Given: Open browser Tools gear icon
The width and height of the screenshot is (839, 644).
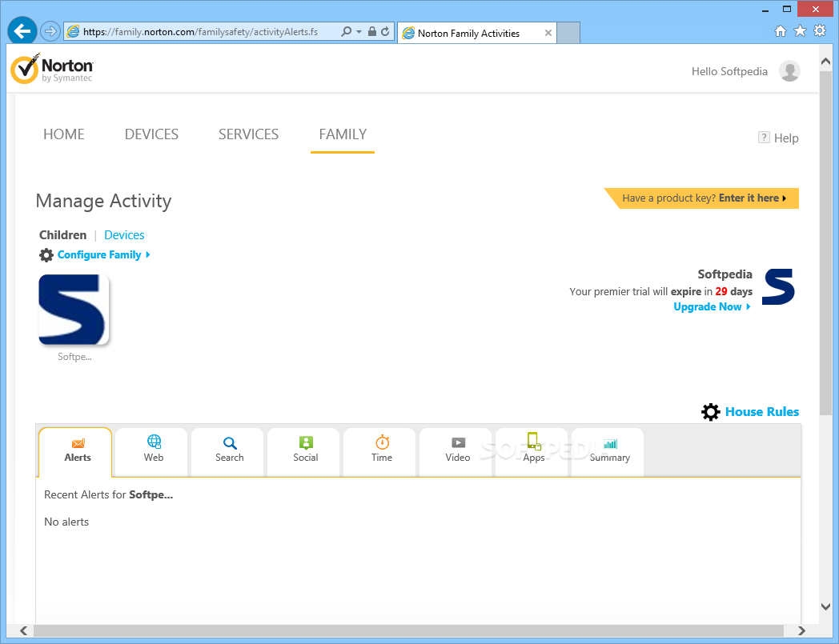Looking at the screenshot, I should pos(819,31).
